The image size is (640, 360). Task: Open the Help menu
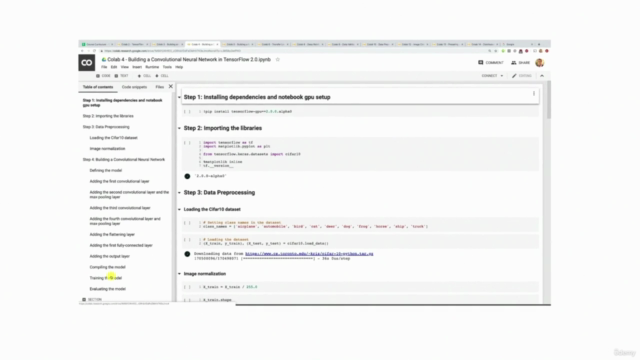point(179,67)
